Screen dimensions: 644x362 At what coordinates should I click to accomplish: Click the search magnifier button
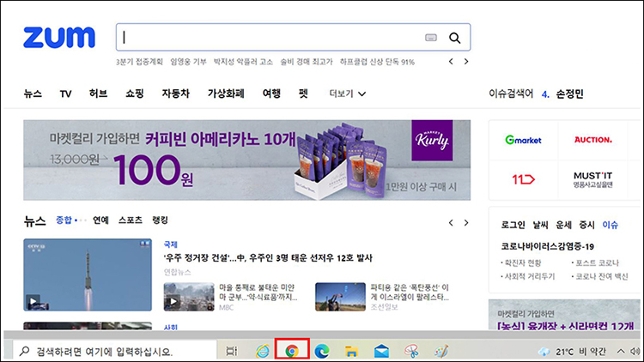tap(454, 38)
